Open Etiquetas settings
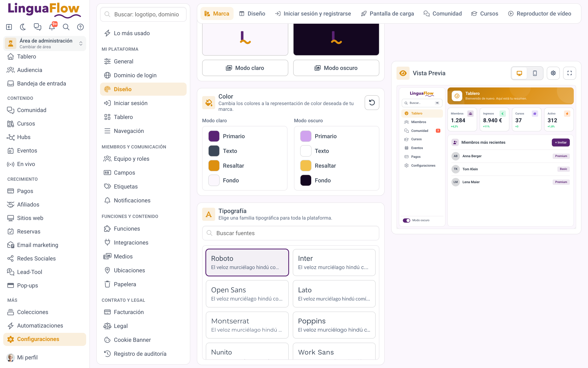The width and height of the screenshot is (588, 368). (143, 186)
